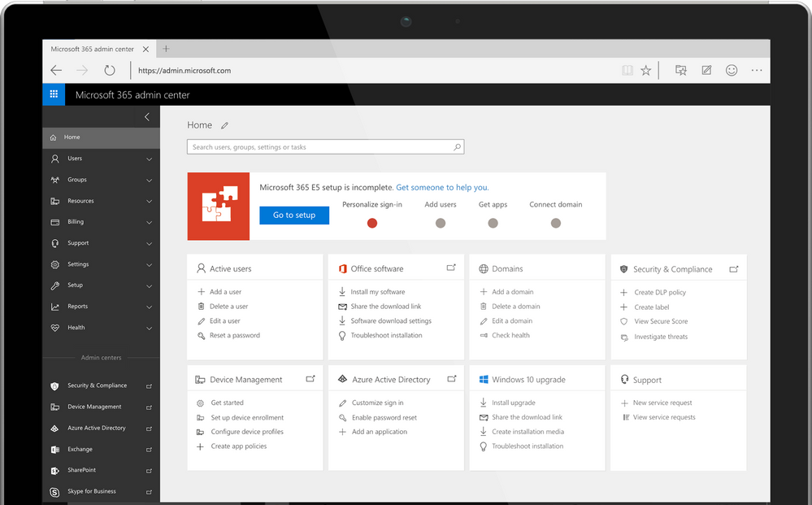Screen dimensions: 812x505
Task: Click the Skype for Business sidebar icon
Action: pyautogui.click(x=54, y=491)
